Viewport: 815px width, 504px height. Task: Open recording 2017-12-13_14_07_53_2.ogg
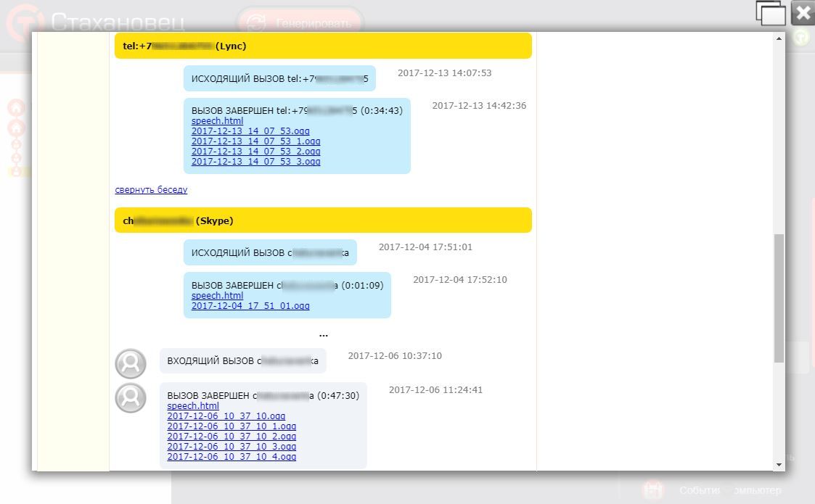[255, 151]
